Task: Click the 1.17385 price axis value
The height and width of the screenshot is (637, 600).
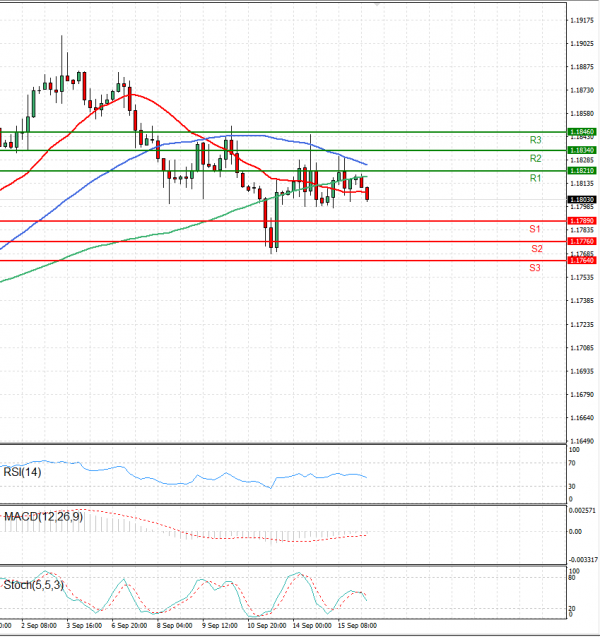Action: [x=582, y=301]
